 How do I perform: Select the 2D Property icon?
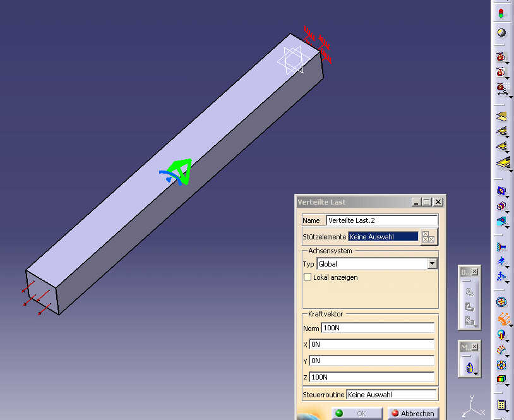[x=501, y=131]
